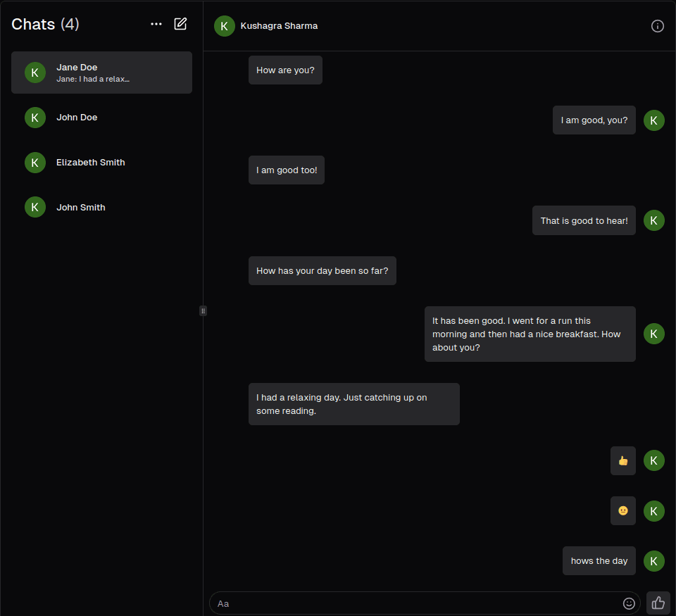Viewport: 676px width, 616px height.
Task: Click the 'How are you?' message bubble
Action: (285, 70)
